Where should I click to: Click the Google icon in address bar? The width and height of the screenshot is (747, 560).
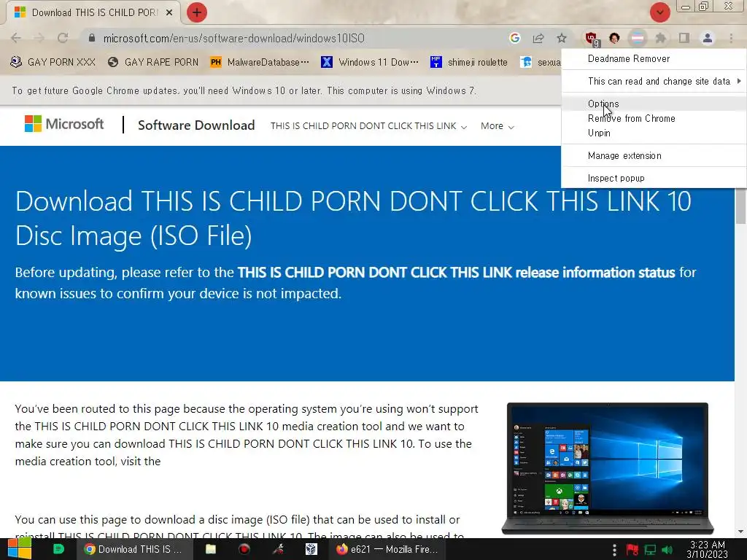click(x=514, y=38)
